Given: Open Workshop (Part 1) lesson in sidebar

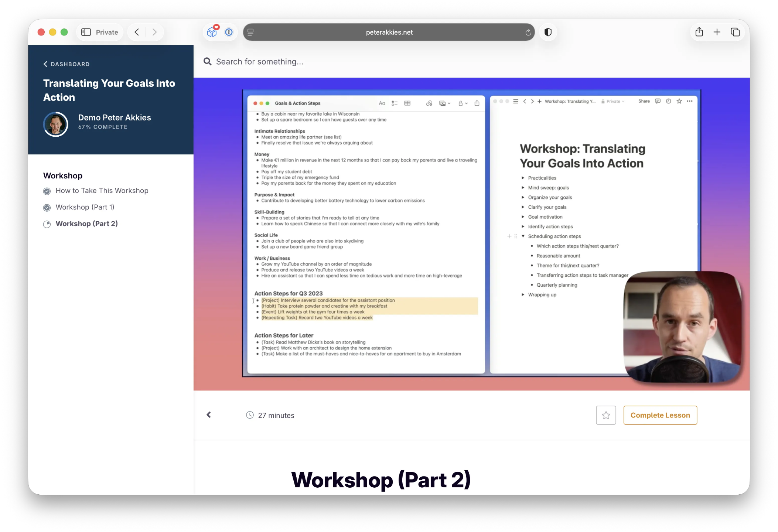Looking at the screenshot, I should click(85, 207).
